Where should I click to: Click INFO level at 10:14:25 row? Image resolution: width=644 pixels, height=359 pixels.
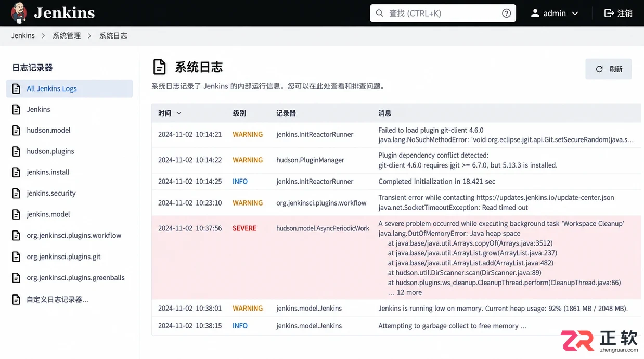(240, 182)
